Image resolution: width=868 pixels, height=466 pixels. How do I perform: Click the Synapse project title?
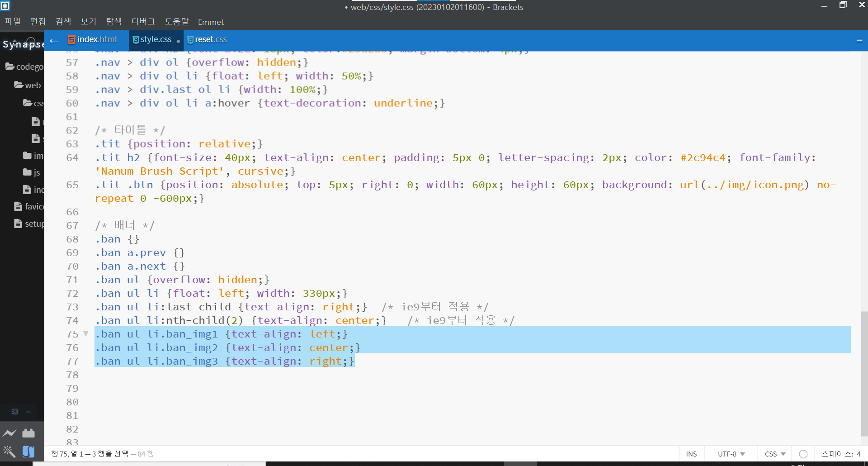tap(23, 44)
